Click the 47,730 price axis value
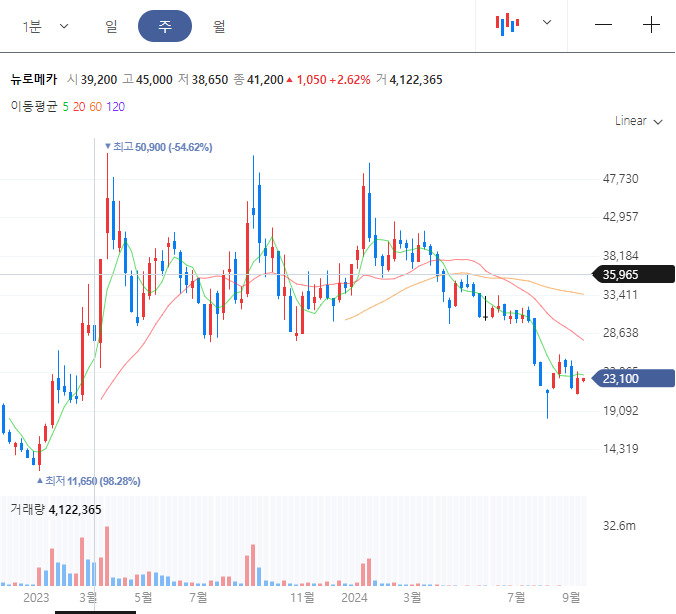 [x=620, y=179]
